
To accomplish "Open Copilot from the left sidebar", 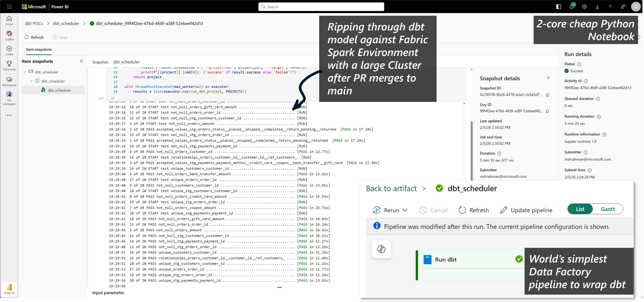I will [9, 35].
